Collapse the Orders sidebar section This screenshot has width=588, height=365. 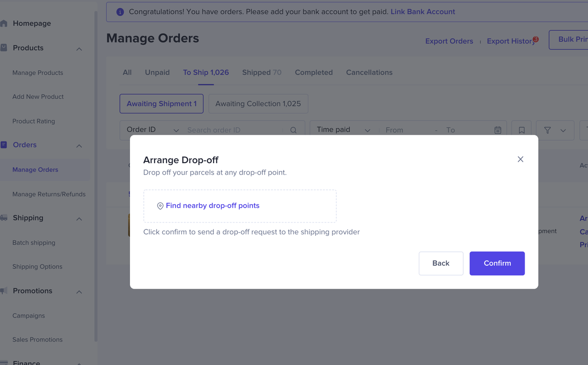(x=79, y=146)
